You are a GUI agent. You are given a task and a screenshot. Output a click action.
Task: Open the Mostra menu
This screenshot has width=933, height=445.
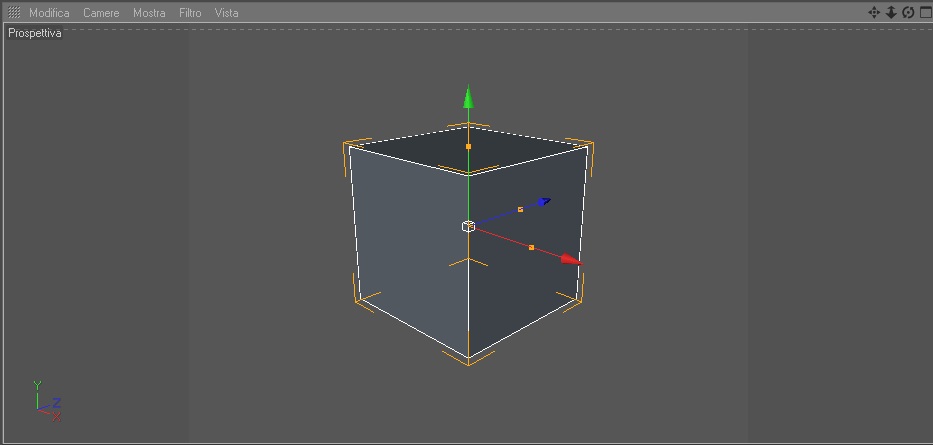(x=149, y=12)
